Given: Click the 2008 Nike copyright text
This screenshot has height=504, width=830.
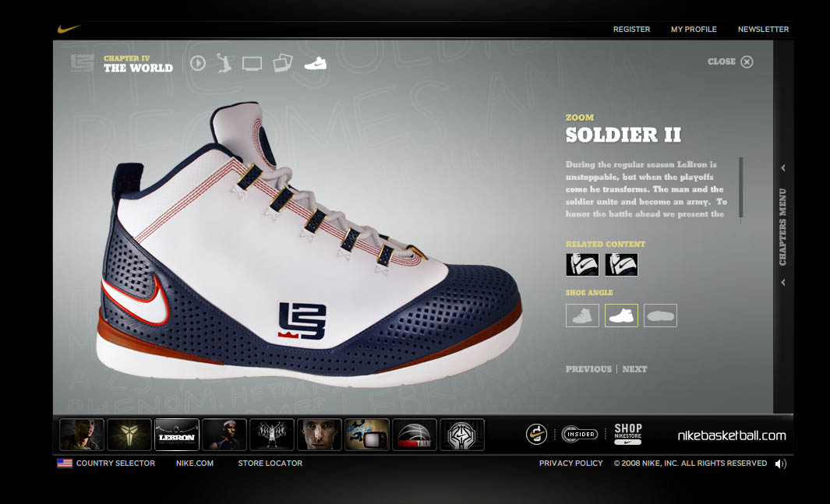Looking at the screenshot, I should (x=690, y=463).
